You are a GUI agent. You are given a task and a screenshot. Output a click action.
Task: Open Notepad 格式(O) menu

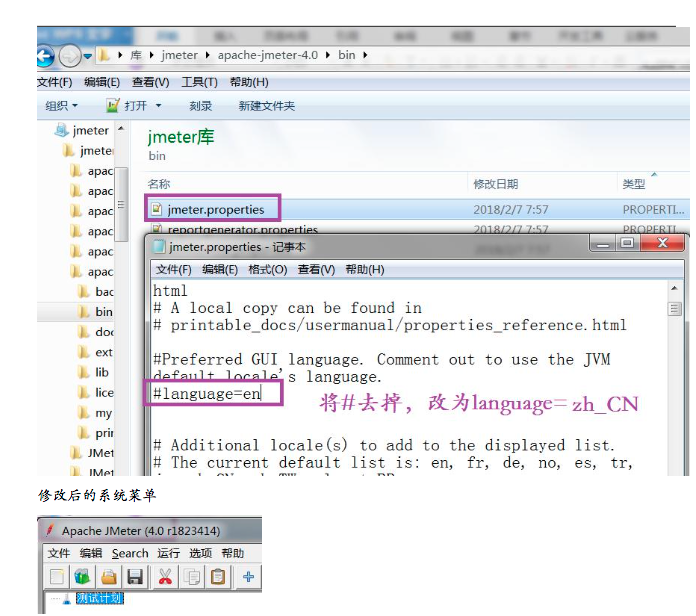click(268, 269)
